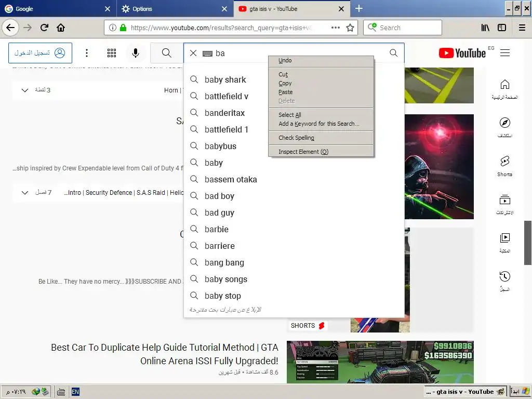
Task: Click the magnifier inside the YouTube search box
Action: (x=394, y=53)
